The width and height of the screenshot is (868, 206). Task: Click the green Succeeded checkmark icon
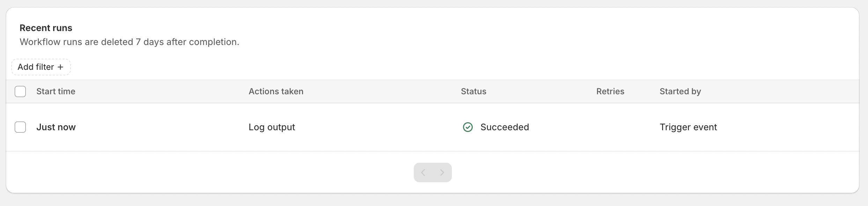468,127
